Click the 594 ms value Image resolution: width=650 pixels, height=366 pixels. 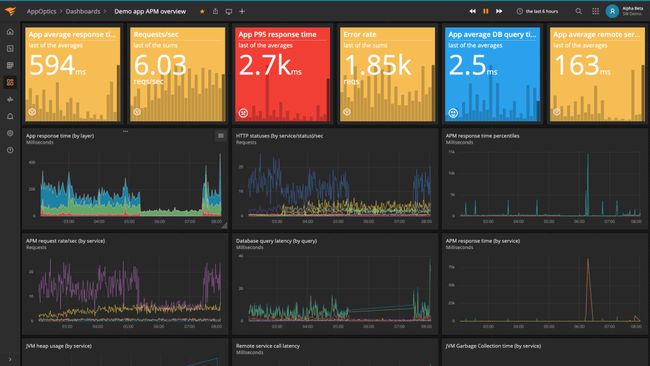coord(58,65)
